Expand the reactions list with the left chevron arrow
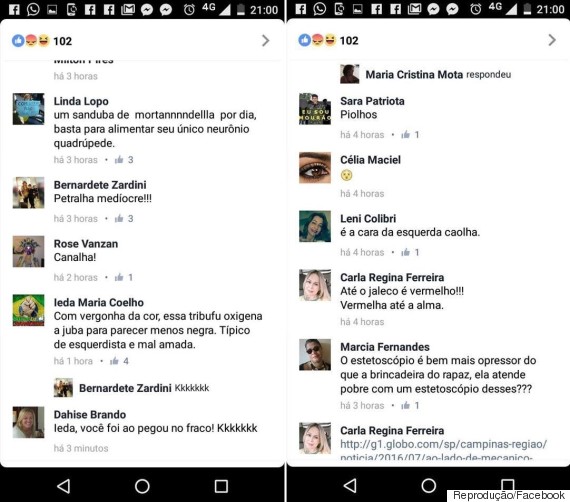570x502 pixels. 265,40
